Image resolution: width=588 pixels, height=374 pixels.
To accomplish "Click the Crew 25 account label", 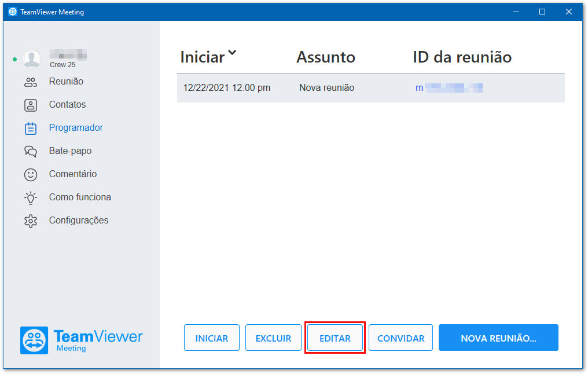I will point(63,64).
